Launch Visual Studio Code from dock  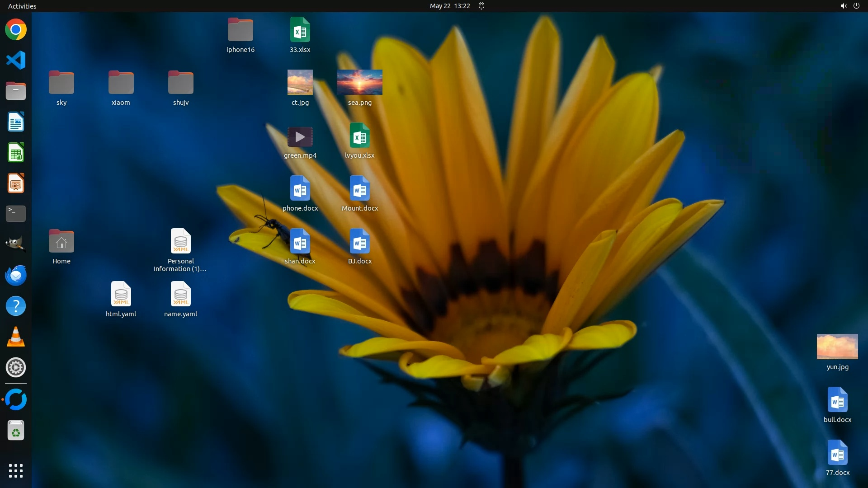pyautogui.click(x=16, y=60)
